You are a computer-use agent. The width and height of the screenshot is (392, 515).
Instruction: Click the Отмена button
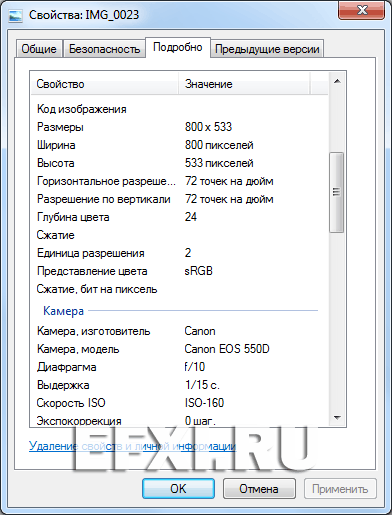click(x=259, y=489)
